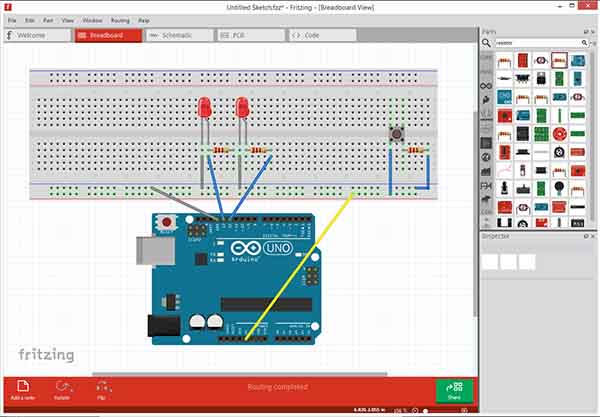Open the magnifier search-results bin in Parts sidebar
Screen dimensions: 600x417
pyautogui.click(x=486, y=43)
